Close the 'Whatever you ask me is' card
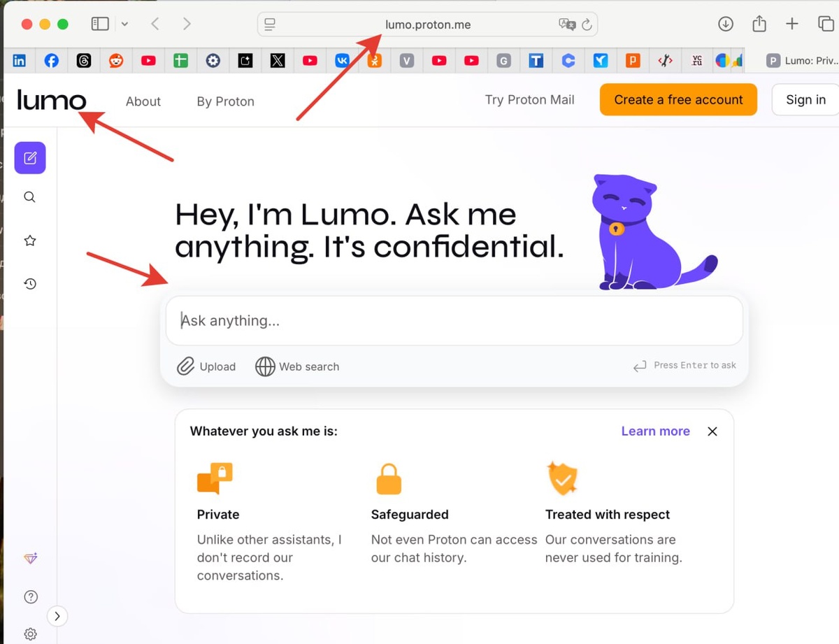 coord(712,431)
